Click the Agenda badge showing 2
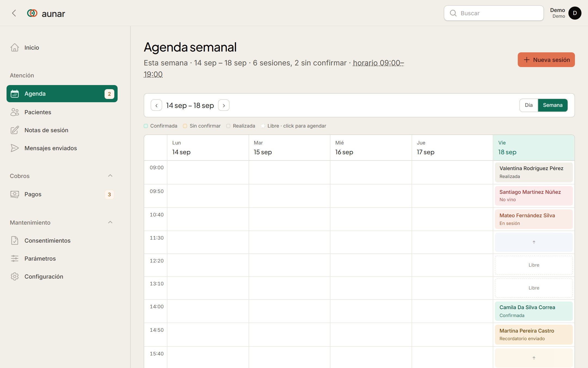 [x=109, y=94]
